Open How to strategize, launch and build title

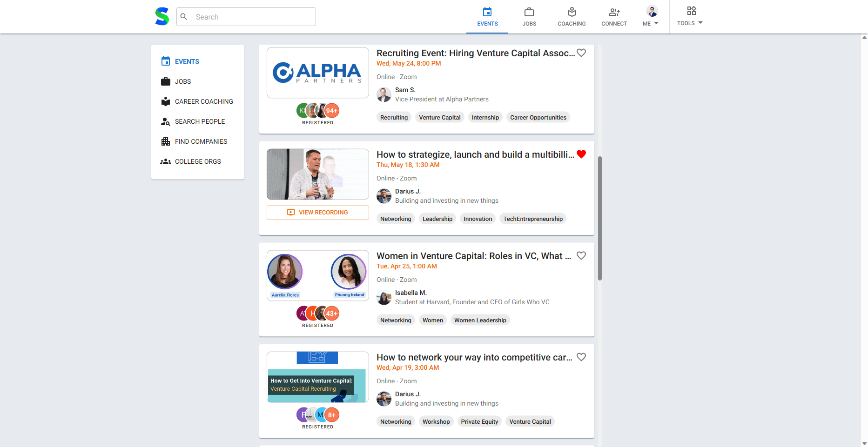click(475, 154)
